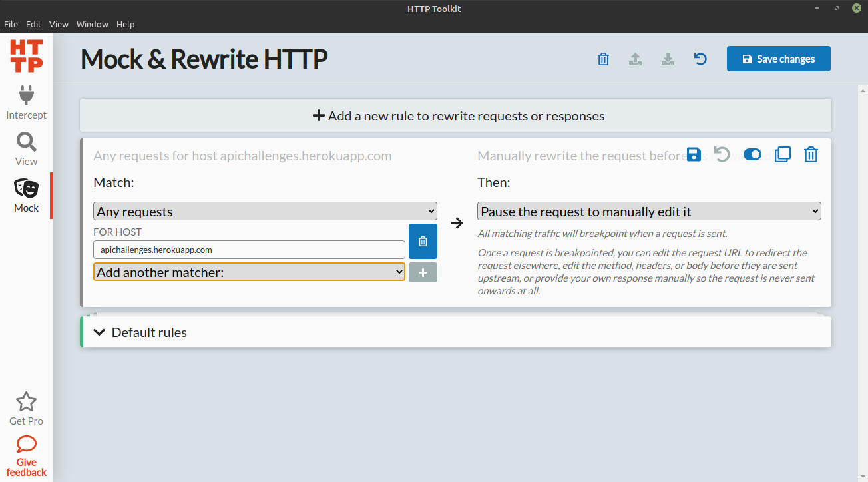Clone this rule with the copy icon
The image size is (868, 482).
pyautogui.click(x=783, y=155)
